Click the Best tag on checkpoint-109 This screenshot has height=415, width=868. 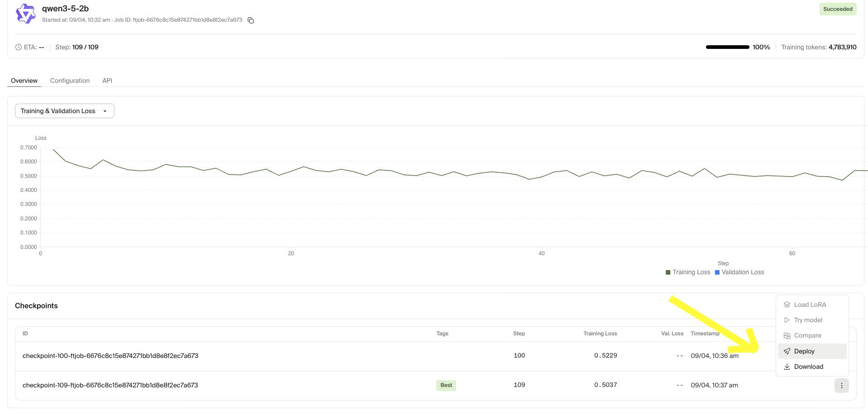(446, 385)
